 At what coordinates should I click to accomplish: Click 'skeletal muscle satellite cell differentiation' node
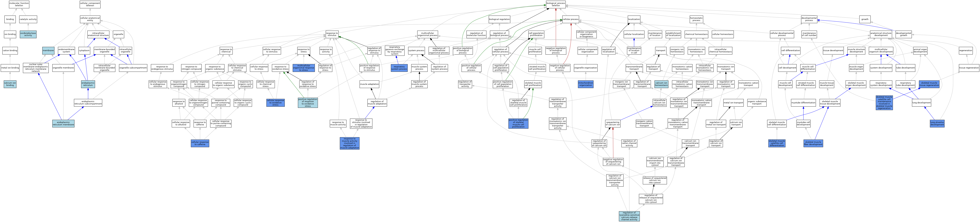point(777,144)
